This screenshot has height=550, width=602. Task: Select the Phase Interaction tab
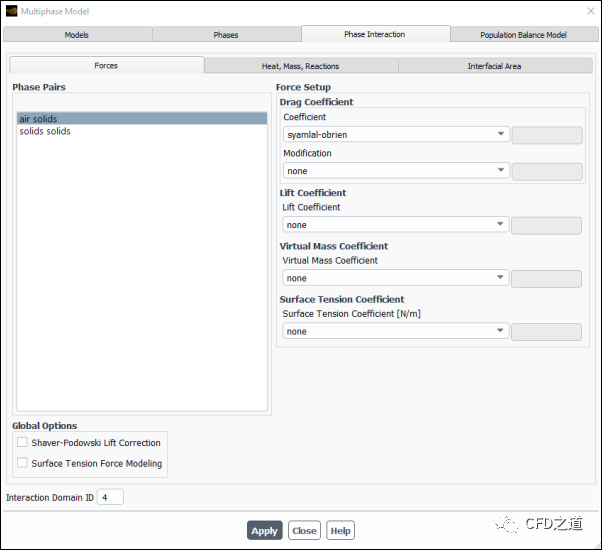tap(375, 34)
